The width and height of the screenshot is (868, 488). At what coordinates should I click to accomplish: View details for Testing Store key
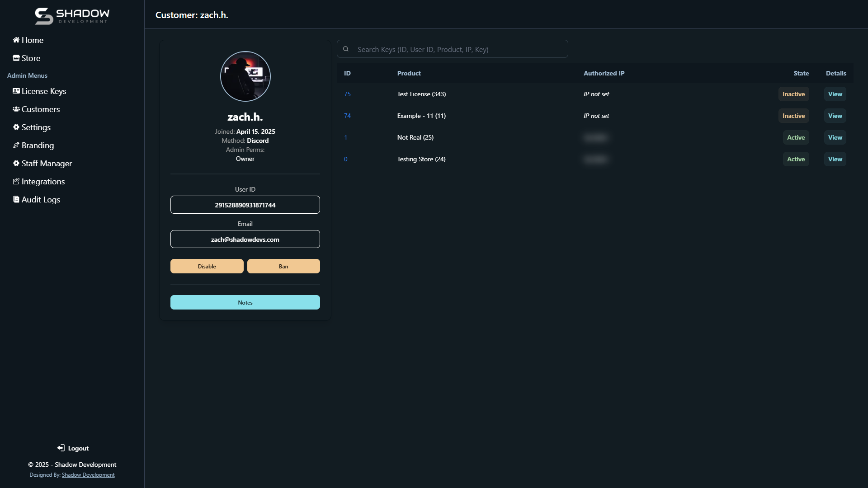[x=835, y=159]
